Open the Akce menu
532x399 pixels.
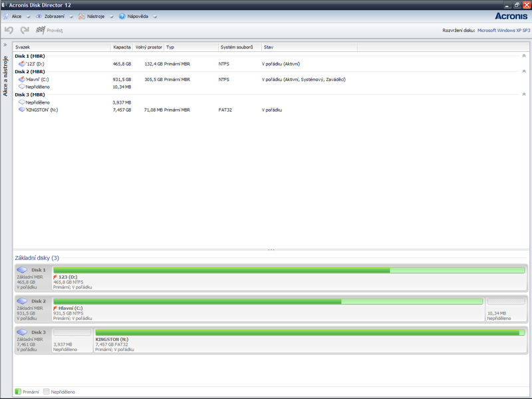point(16,16)
